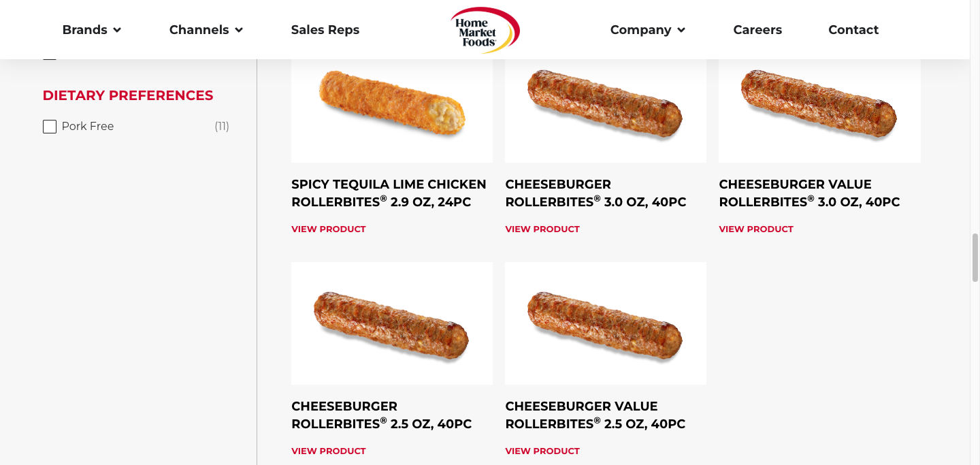Click the Cheeseburger Rollerbites 2.5 oz image

coord(392,323)
